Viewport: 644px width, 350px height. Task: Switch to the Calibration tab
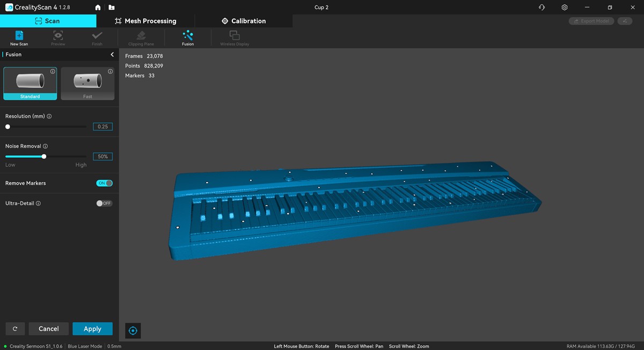244,21
